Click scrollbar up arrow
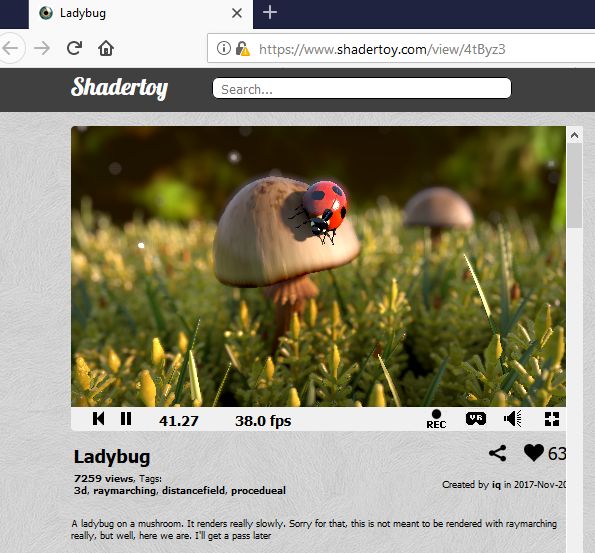The width and height of the screenshot is (595, 553). tap(575, 135)
